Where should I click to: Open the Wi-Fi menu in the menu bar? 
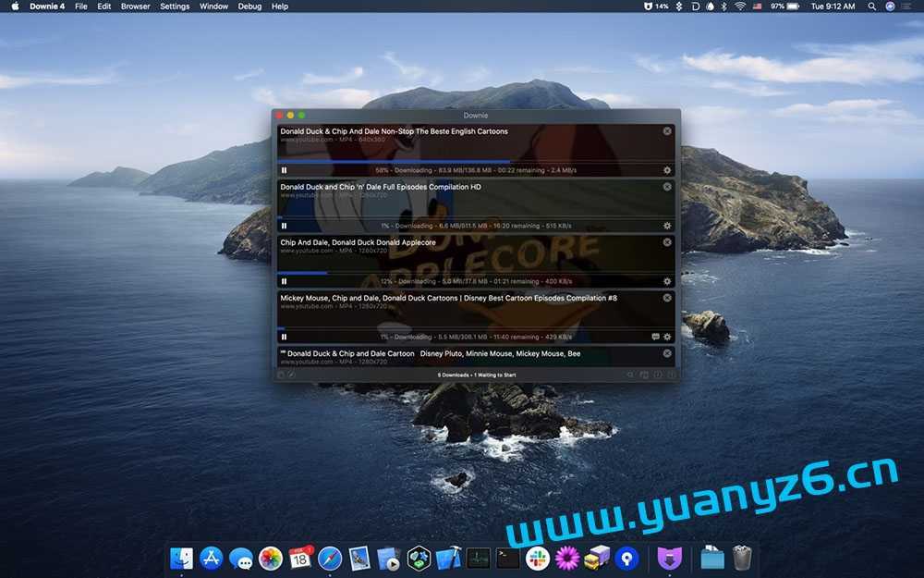click(x=738, y=6)
